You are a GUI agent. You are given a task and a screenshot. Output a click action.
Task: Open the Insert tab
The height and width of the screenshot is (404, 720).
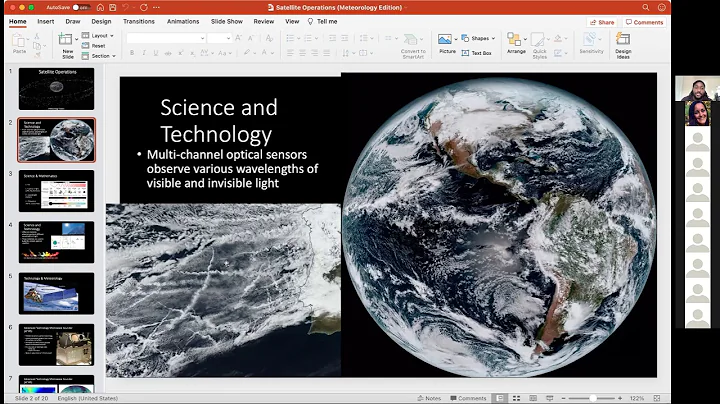click(45, 22)
